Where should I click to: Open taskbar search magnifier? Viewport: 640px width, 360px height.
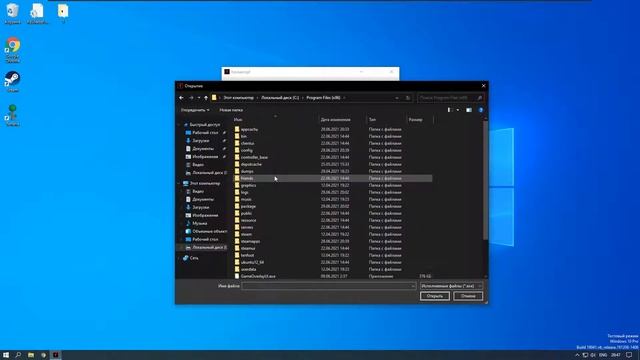tap(18, 355)
